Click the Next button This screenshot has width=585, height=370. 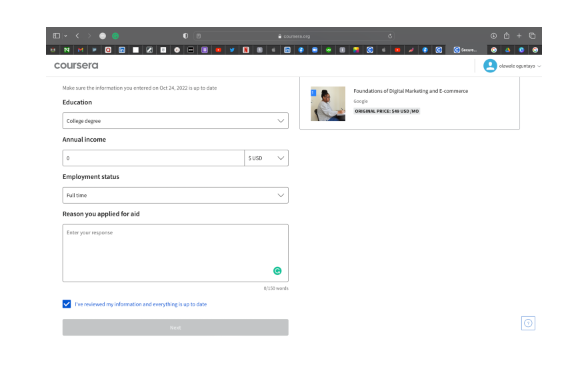coord(175,327)
